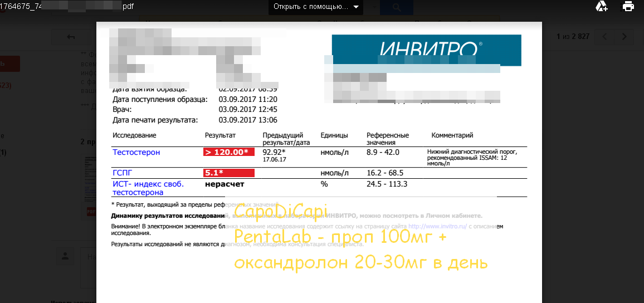This screenshot has width=644, height=303.
Task: Click the '1 из 2 827' message counter
Action: click(573, 37)
